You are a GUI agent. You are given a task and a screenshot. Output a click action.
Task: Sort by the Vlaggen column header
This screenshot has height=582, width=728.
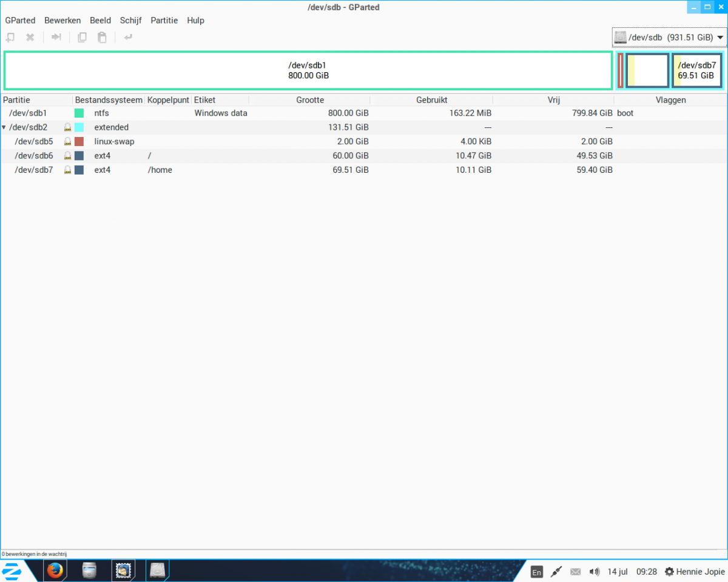[x=670, y=100]
